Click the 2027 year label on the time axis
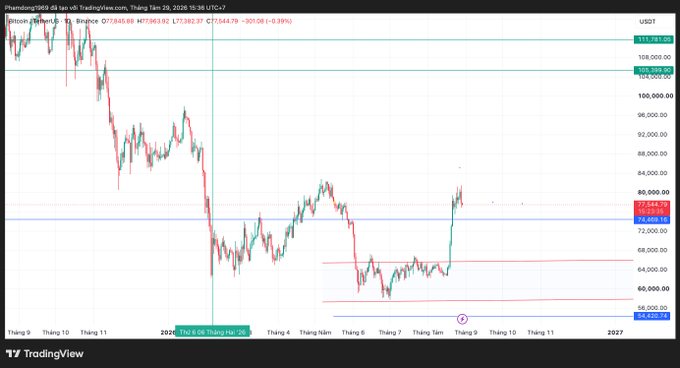 coord(615,332)
